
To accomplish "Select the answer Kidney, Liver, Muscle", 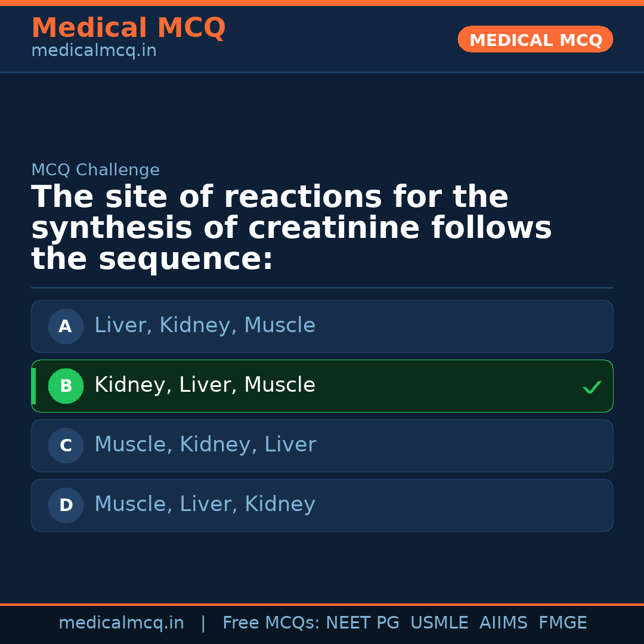I will tap(205, 385).
